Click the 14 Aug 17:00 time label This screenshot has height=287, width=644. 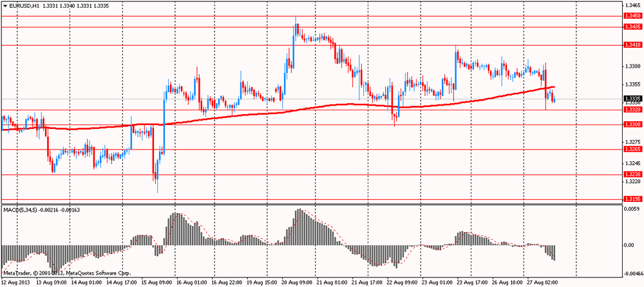[122, 282]
